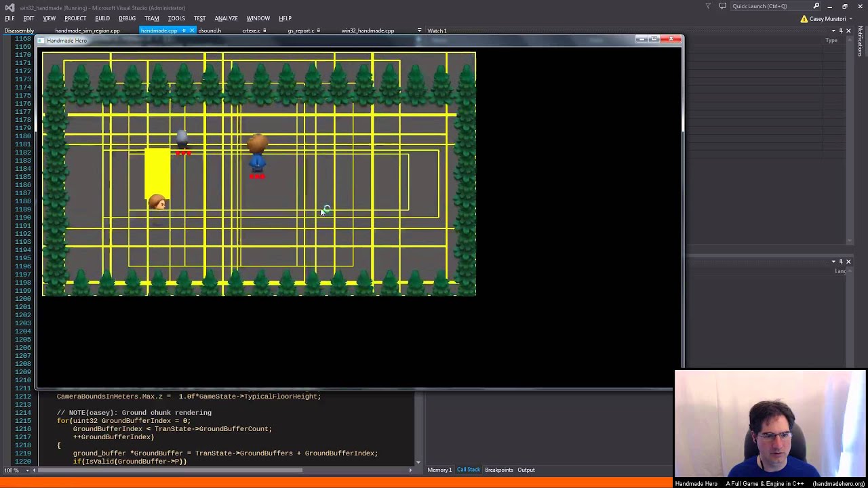The width and height of the screenshot is (868, 488).
Task: Close the Handmade Hero game window
Action: (x=671, y=39)
